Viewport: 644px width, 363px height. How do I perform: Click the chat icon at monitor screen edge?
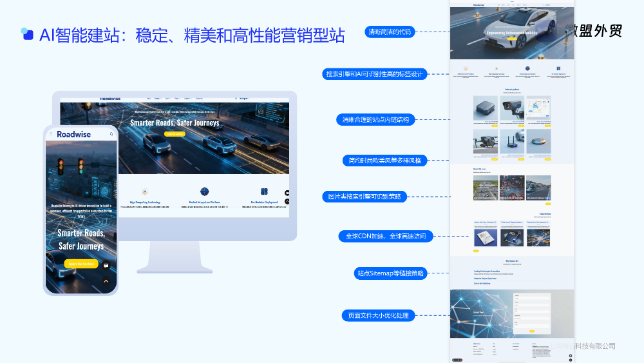click(x=287, y=193)
